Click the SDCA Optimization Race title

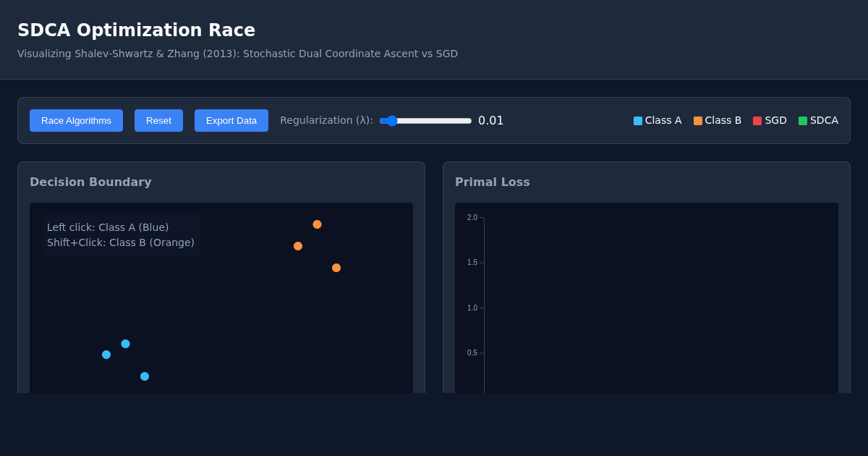136,30
